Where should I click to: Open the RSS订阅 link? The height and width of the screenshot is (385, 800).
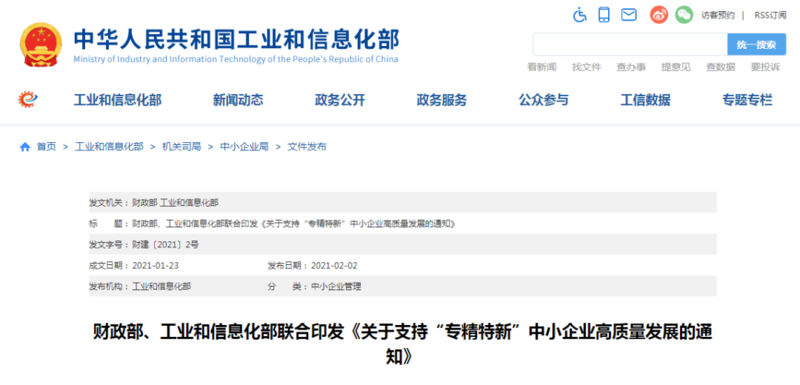click(x=770, y=15)
